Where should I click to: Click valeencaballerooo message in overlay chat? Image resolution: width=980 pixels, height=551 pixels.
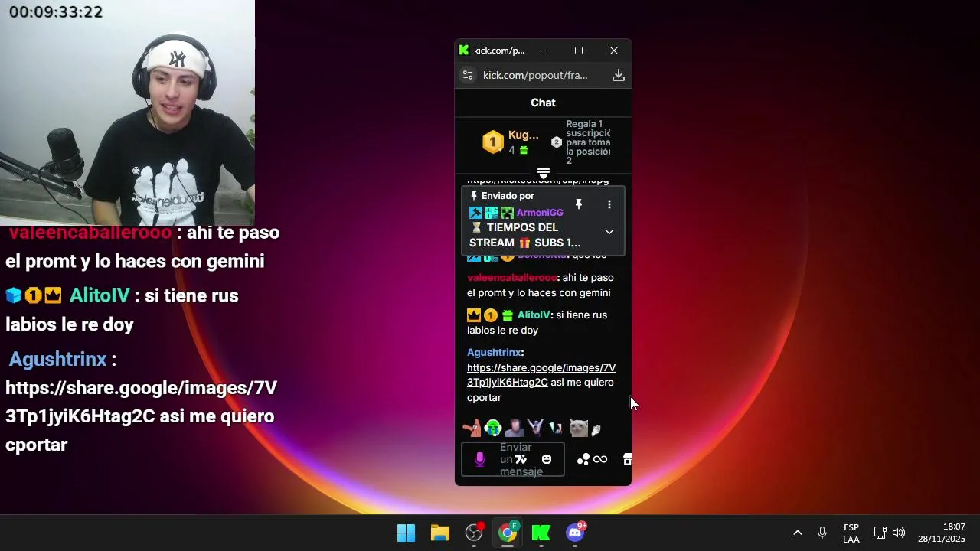[x=143, y=246]
